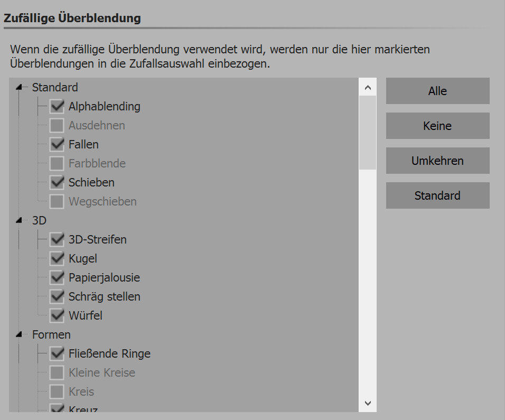Uncheck the Alphablending transition

57,106
